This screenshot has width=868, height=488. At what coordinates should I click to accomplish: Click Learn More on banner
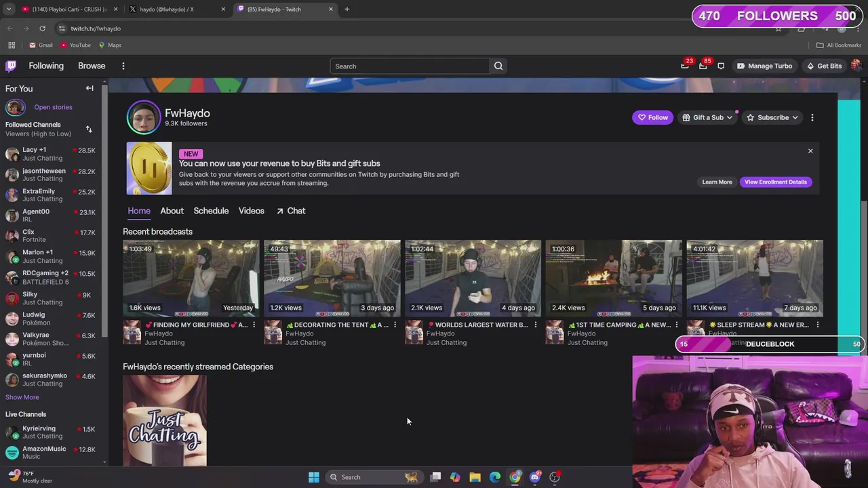(x=717, y=182)
